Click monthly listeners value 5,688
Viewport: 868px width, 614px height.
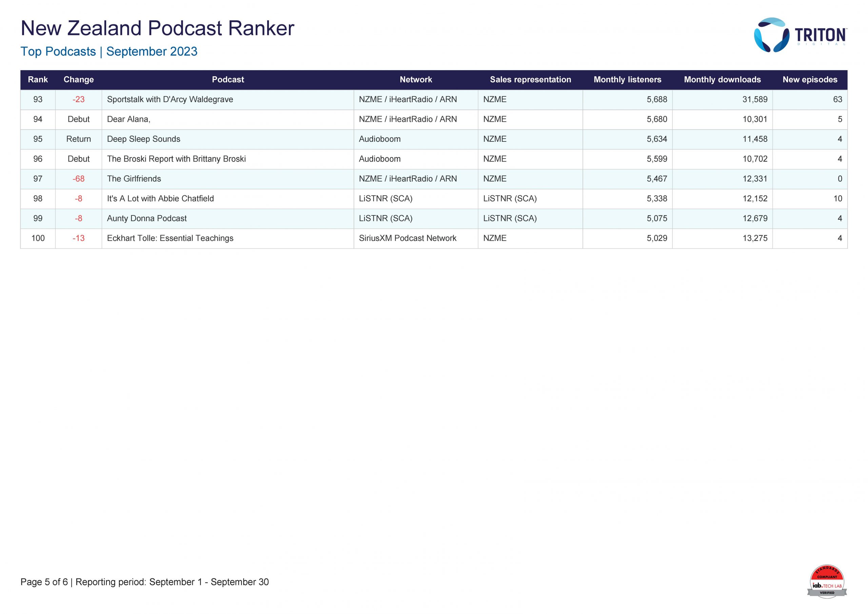pyautogui.click(x=657, y=99)
